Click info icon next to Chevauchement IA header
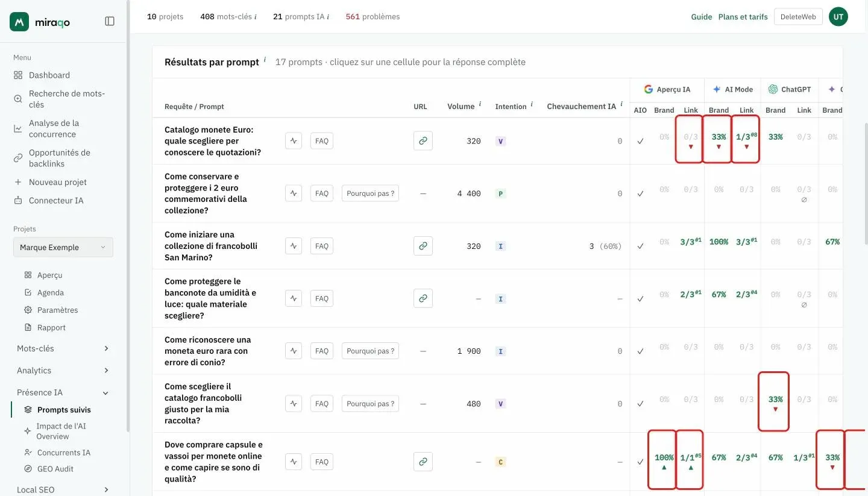868x496 pixels. point(621,104)
